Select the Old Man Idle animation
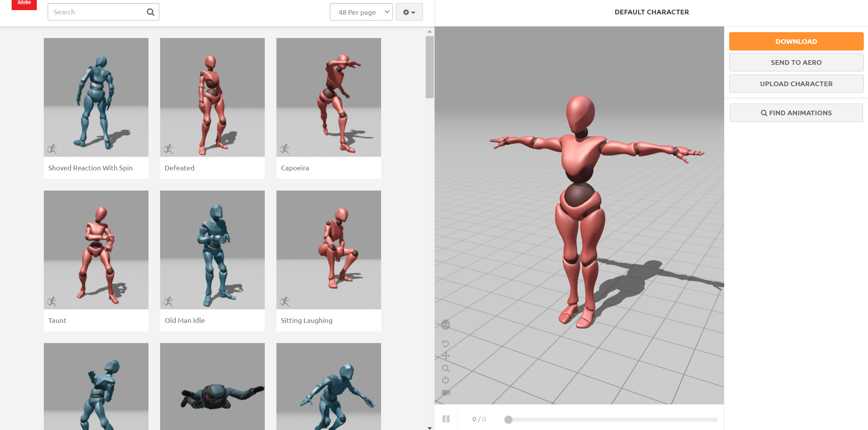The image size is (868, 430). coord(212,250)
